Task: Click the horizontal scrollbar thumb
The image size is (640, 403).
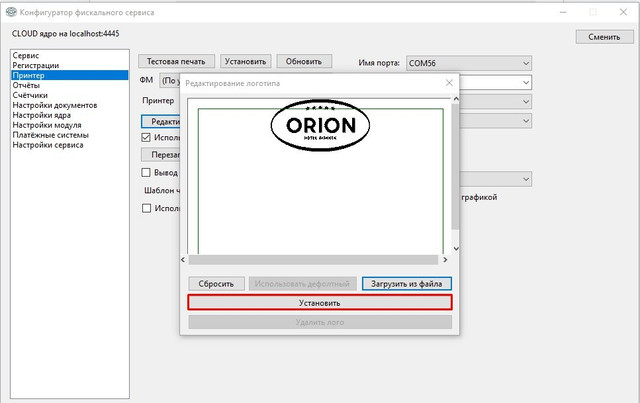Action: point(313,260)
